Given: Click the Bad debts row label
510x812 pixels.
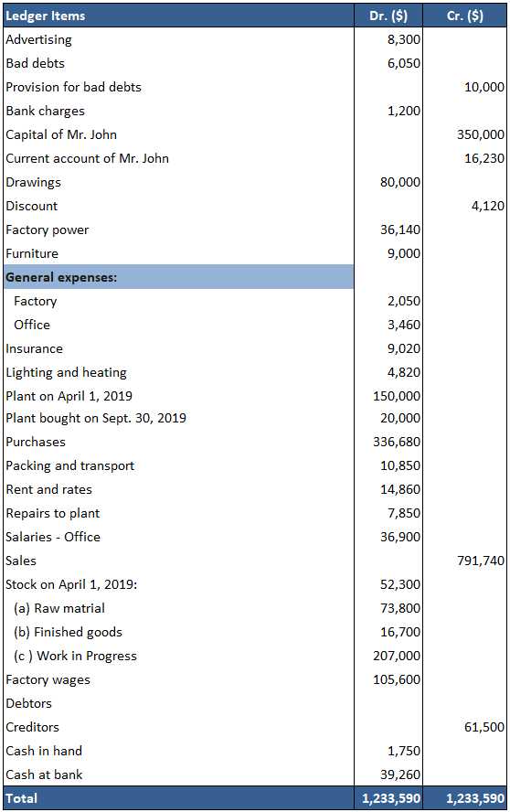Looking at the screenshot, I should point(36,63).
